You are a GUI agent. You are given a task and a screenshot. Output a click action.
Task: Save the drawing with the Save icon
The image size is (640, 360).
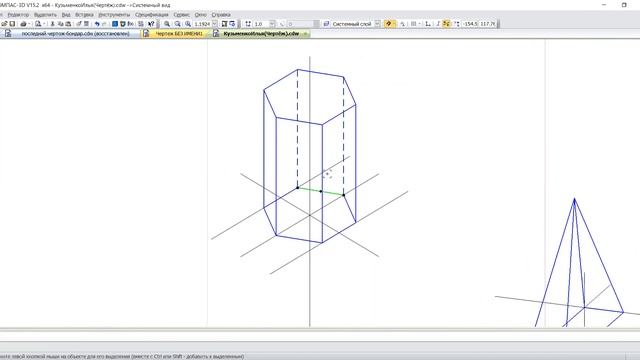(12, 24)
